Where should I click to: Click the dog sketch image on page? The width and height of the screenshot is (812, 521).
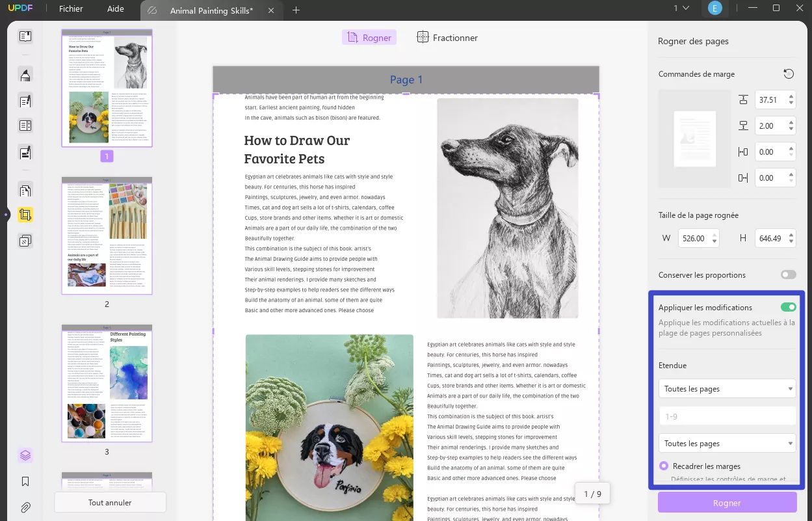pos(507,208)
